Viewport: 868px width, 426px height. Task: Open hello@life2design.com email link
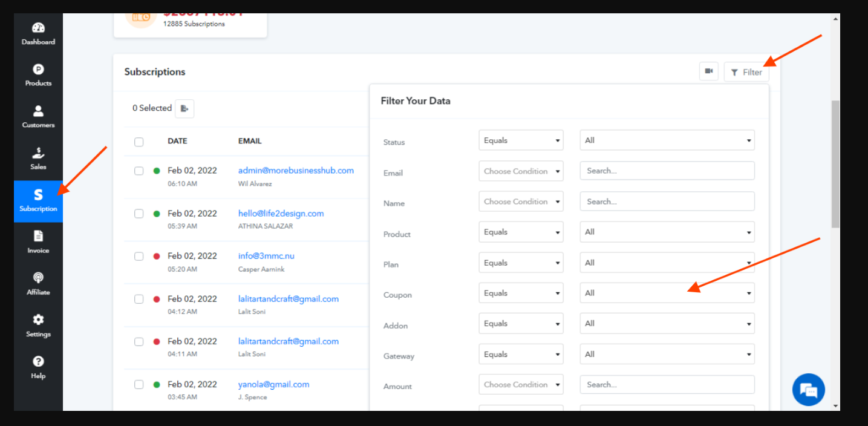(281, 214)
